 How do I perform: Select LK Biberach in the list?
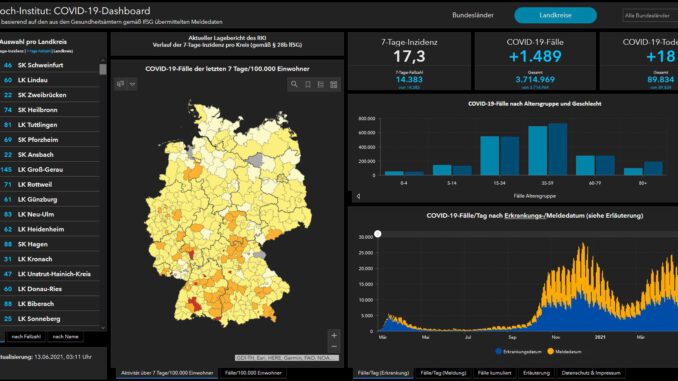[50, 304]
